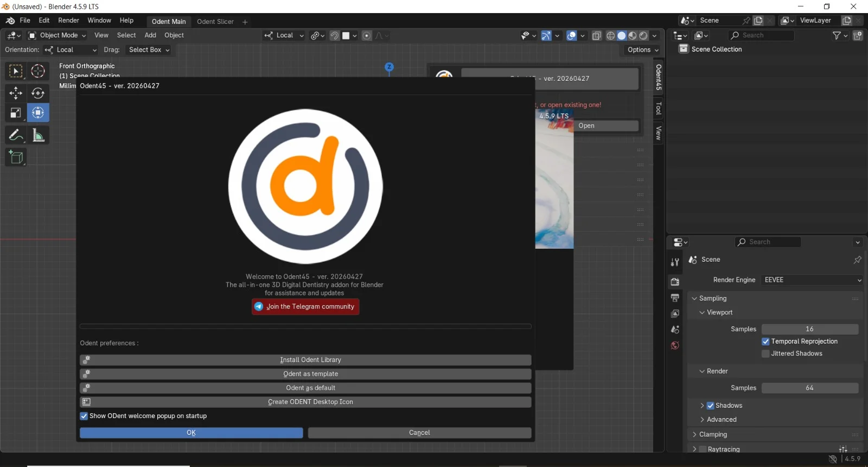Toggle X-ray view in viewport header
This screenshot has width=868, height=467.
tap(597, 36)
